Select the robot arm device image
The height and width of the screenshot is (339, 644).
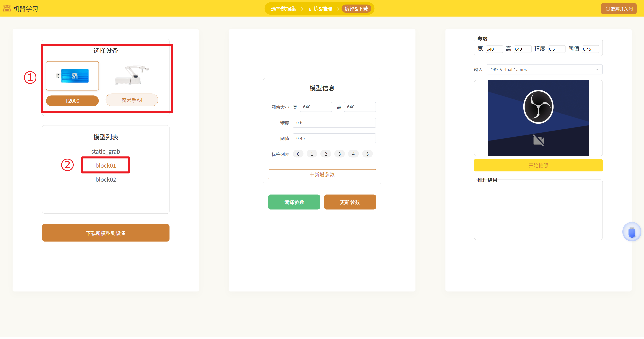132,75
